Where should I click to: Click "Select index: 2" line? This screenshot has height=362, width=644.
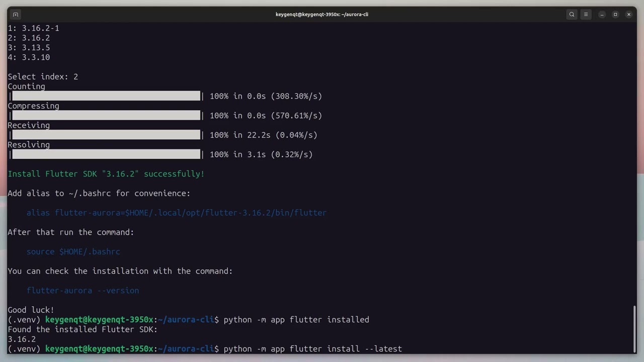43,77
